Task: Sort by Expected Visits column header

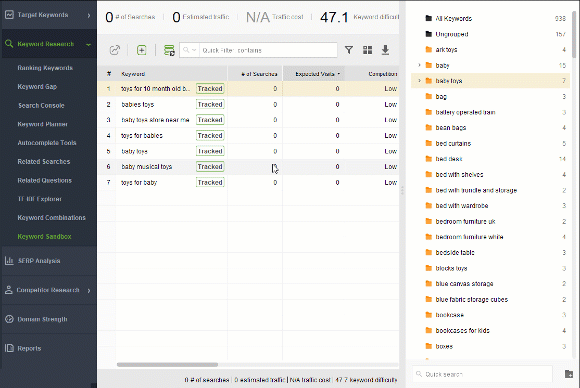Action: click(x=314, y=74)
